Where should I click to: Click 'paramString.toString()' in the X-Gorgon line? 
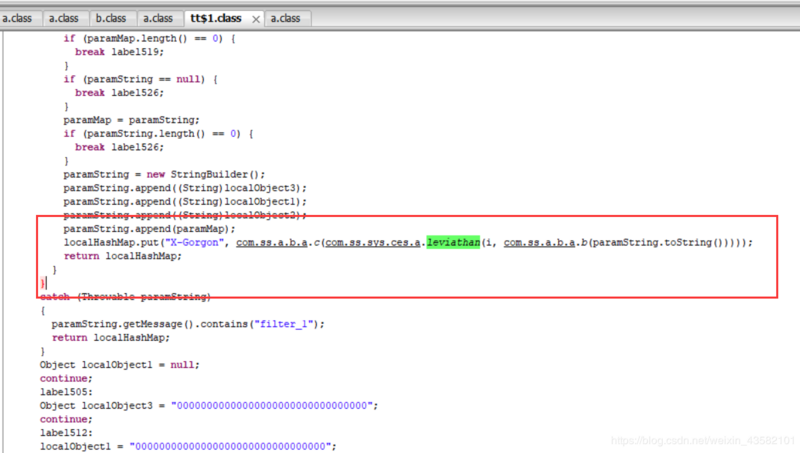(657, 242)
